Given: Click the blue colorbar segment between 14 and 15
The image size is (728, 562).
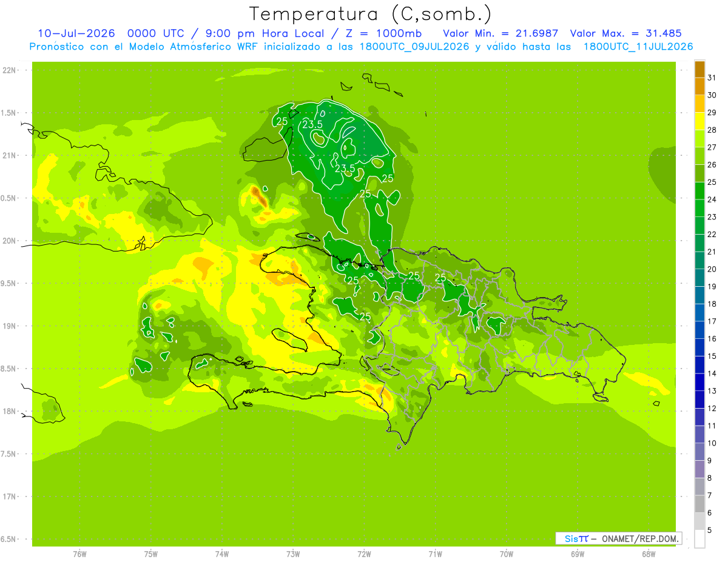Looking at the screenshot, I should [x=699, y=365].
